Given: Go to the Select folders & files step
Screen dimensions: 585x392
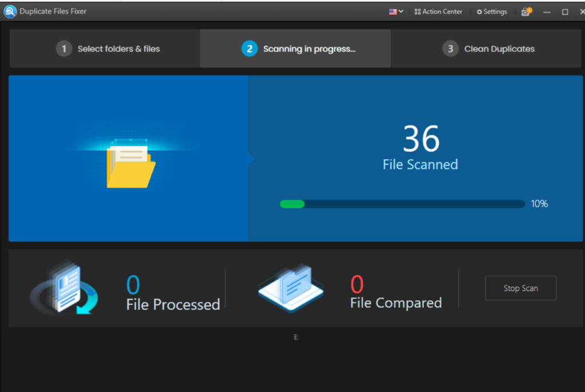Looking at the screenshot, I should click(x=105, y=49).
